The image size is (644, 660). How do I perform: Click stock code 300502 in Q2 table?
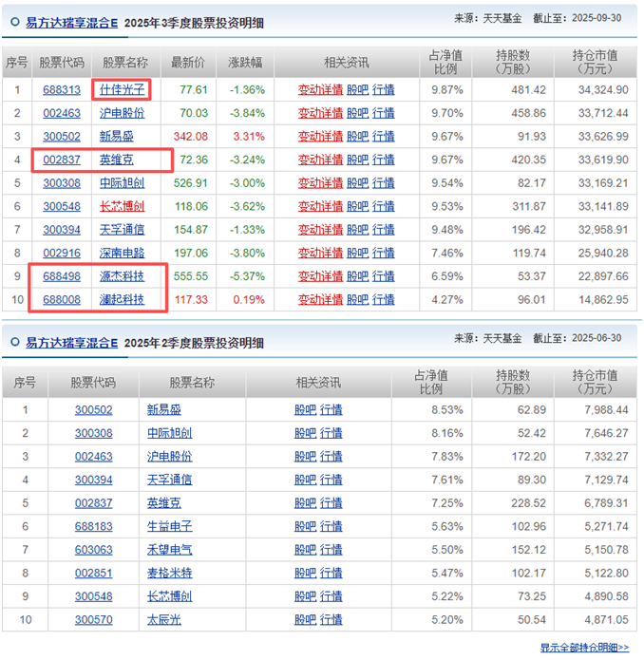[x=93, y=409]
